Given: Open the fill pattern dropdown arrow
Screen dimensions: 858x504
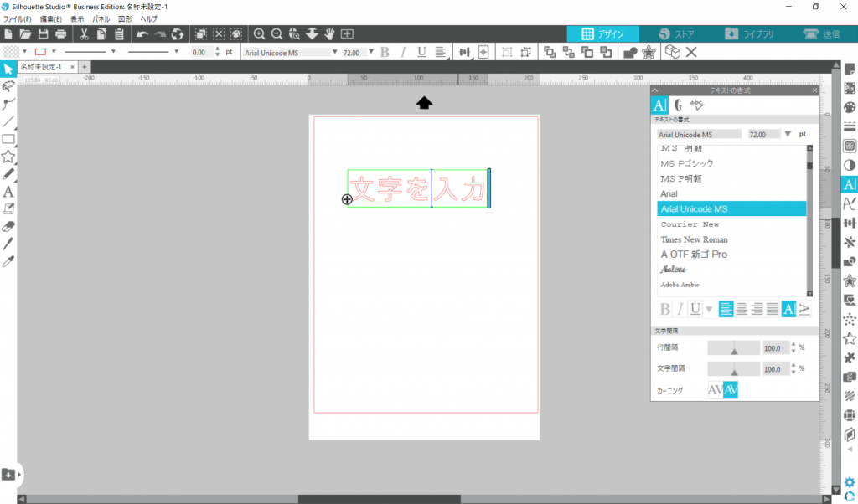Looking at the screenshot, I should coord(24,51).
